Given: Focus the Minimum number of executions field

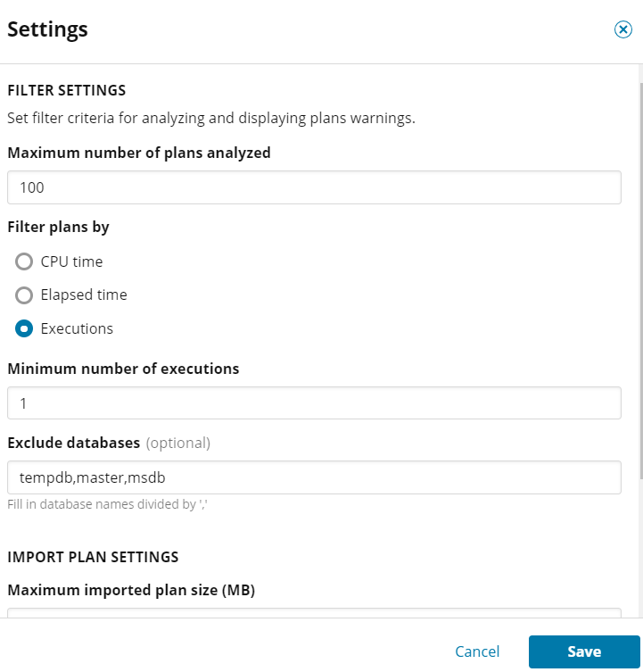Looking at the screenshot, I should [x=314, y=402].
